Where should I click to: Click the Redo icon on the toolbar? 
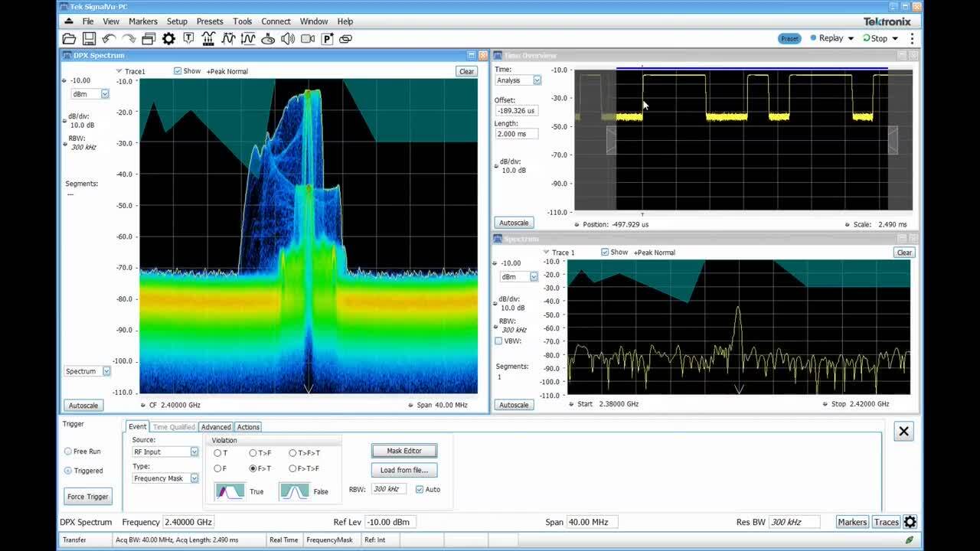click(x=129, y=38)
